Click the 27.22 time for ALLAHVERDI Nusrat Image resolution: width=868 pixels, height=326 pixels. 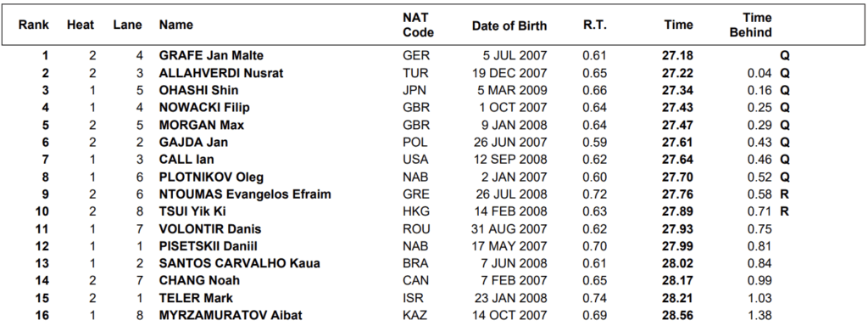(x=677, y=73)
